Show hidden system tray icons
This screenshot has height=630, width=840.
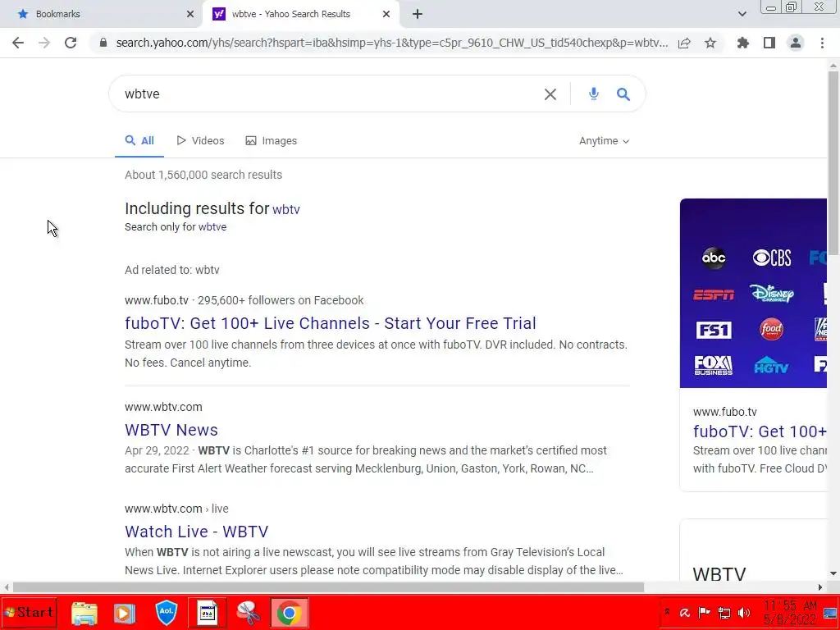667,612
